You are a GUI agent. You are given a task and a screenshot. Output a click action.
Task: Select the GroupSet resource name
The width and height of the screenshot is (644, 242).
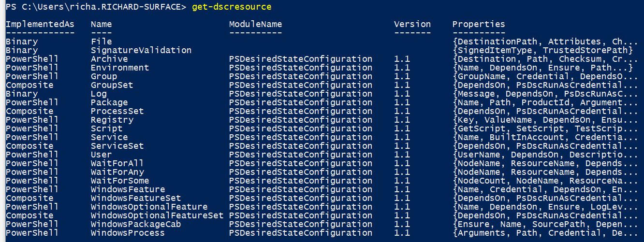click(x=112, y=85)
